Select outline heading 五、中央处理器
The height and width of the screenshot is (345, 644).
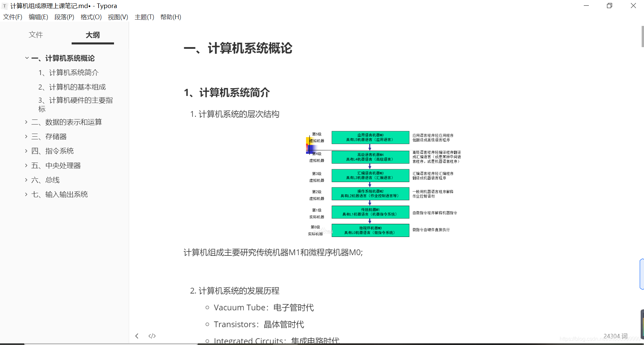[56, 165]
